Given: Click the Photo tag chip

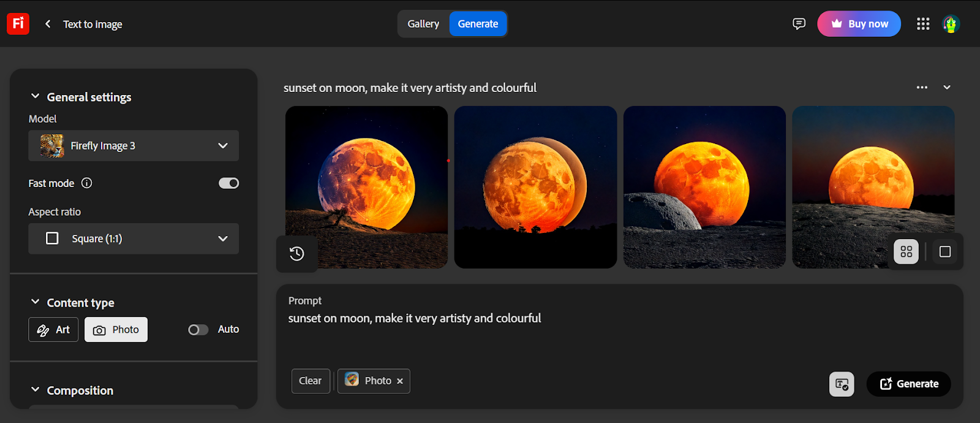Looking at the screenshot, I should click(x=374, y=381).
